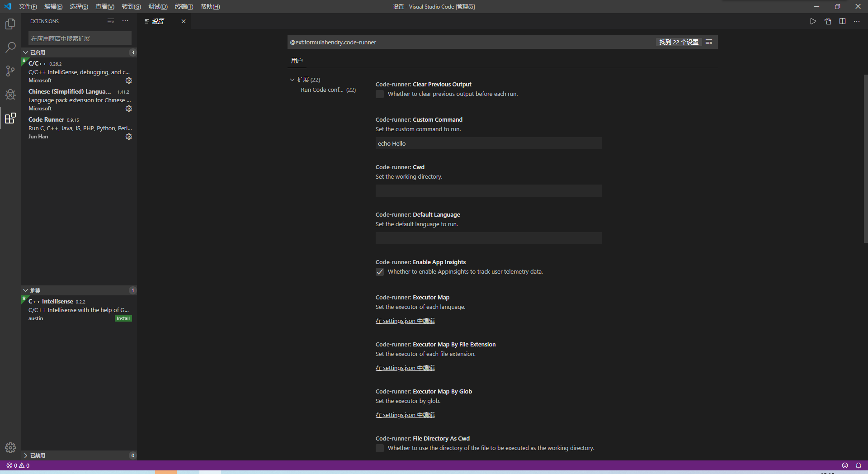Image resolution: width=868 pixels, height=474 pixels.
Task: Split the editor to the right
Action: pos(842,21)
